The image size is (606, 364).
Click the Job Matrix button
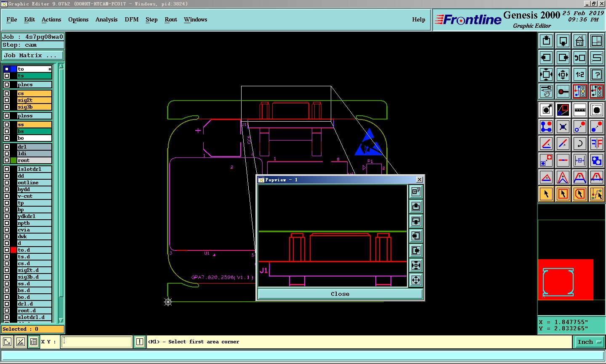tap(33, 55)
